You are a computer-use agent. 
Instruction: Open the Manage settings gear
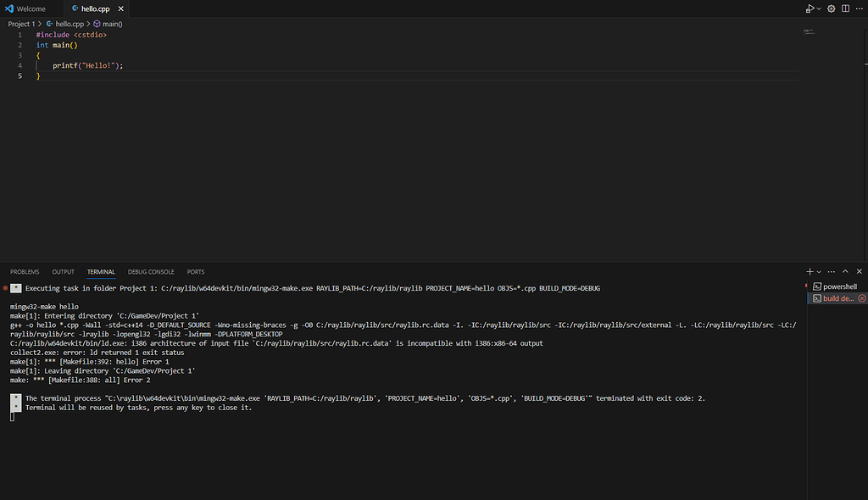tap(831, 8)
